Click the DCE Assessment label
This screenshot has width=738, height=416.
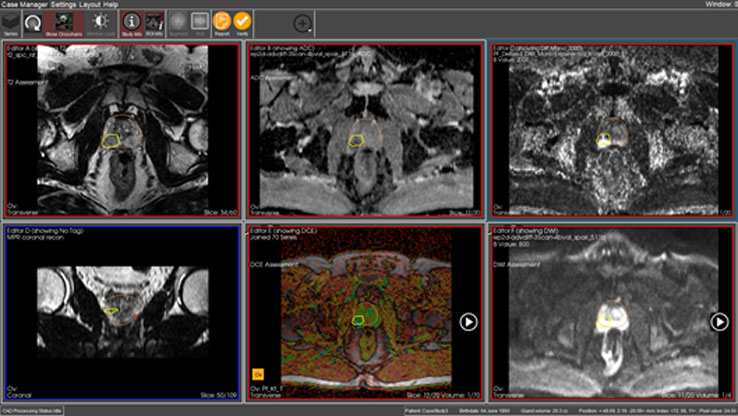point(275,264)
